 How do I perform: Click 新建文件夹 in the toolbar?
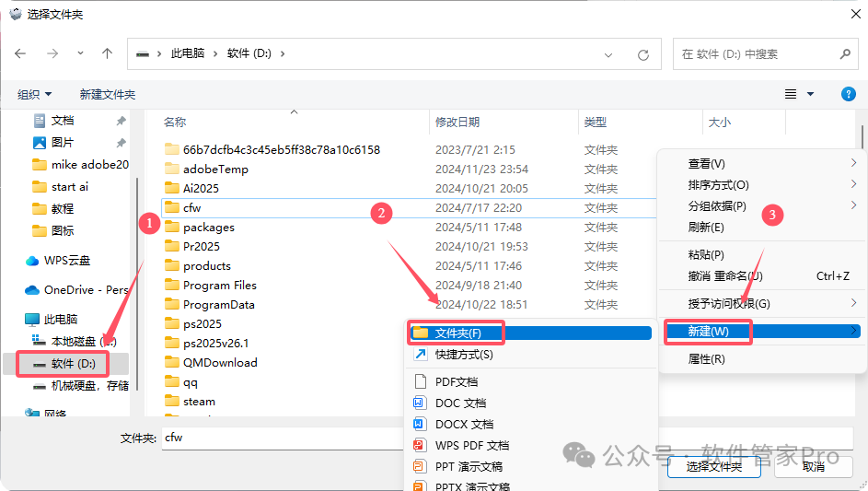click(x=108, y=94)
